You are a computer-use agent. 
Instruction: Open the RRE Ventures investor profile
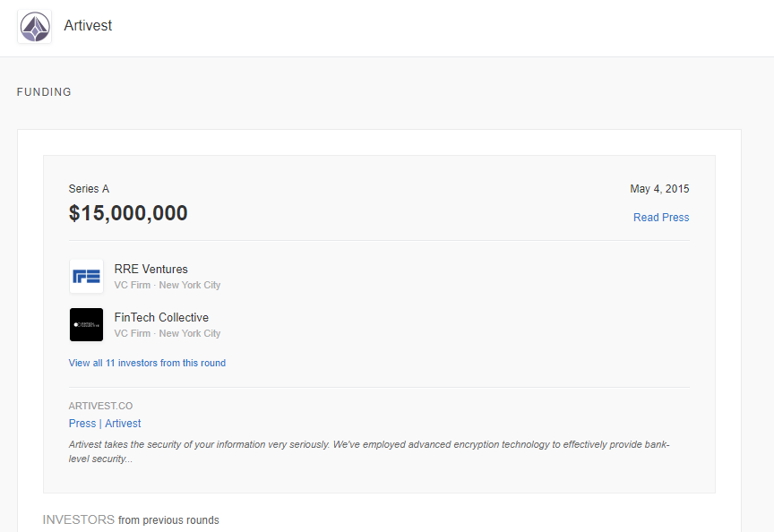point(151,269)
